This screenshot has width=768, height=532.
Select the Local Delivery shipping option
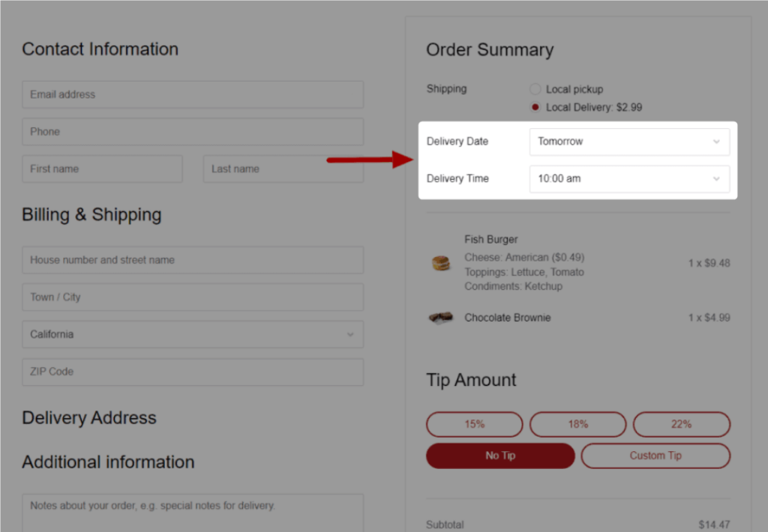(535, 106)
